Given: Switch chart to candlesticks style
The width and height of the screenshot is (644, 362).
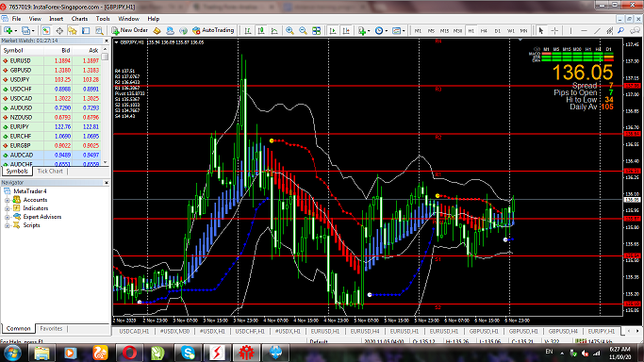Looking at the screenshot, I should pos(261,30).
